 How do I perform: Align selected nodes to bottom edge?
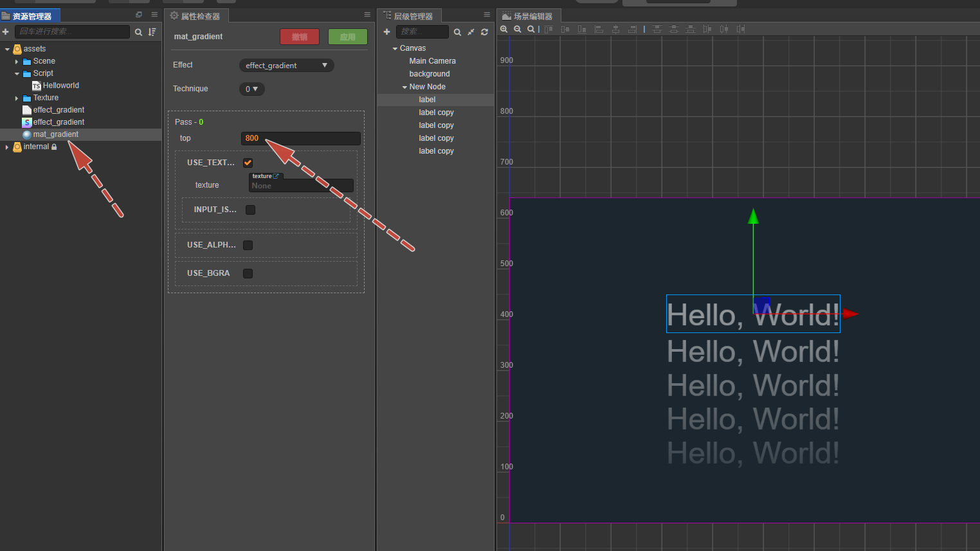pyautogui.click(x=582, y=30)
